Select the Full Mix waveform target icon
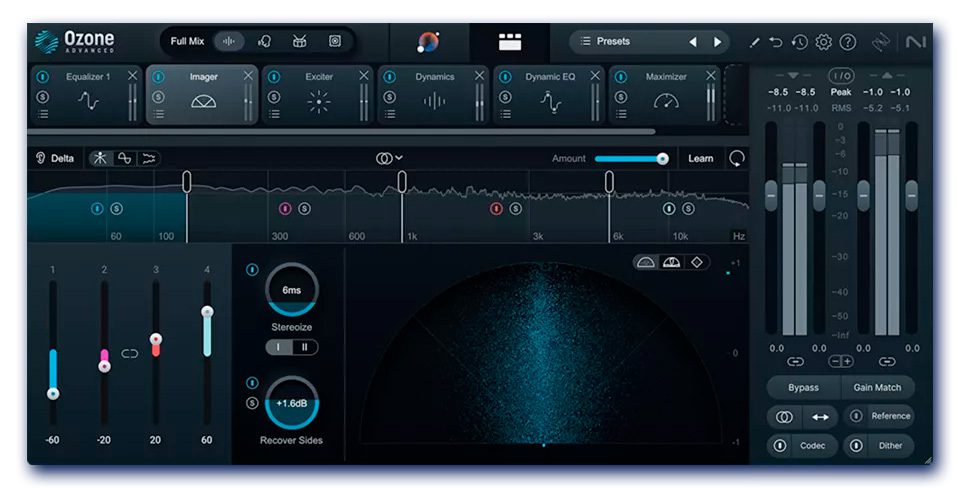960x488 pixels. pyautogui.click(x=229, y=41)
